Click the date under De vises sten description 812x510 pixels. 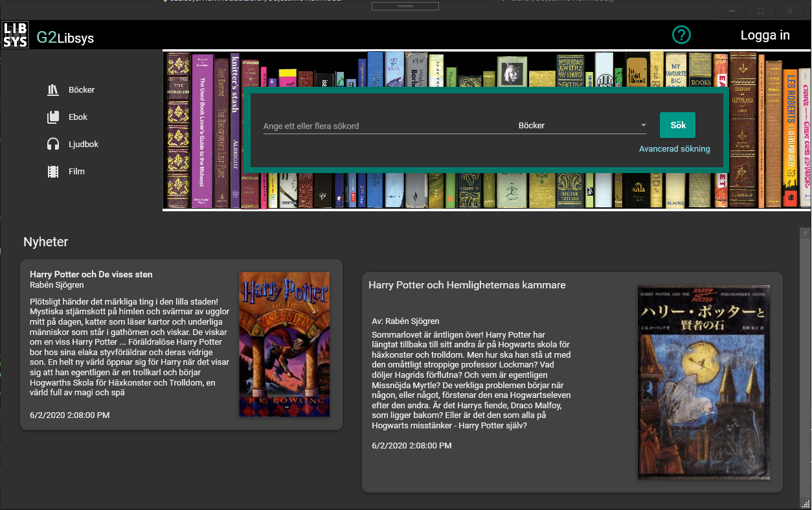[70, 415]
